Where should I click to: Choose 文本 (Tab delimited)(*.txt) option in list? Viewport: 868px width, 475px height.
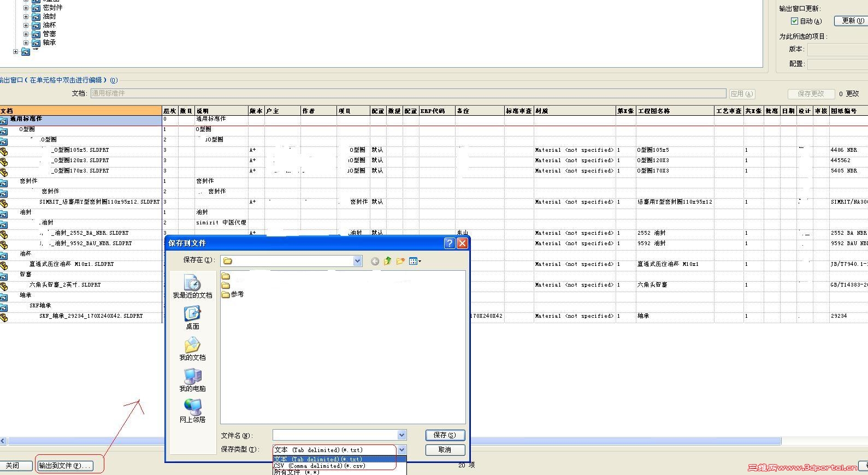click(x=340, y=459)
